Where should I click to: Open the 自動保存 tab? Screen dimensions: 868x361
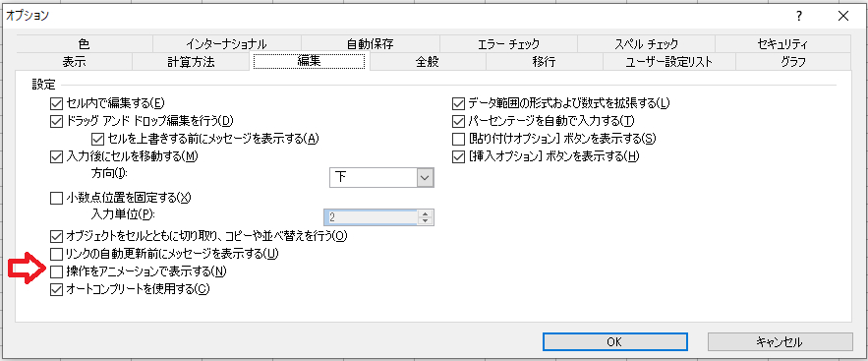[x=371, y=43]
